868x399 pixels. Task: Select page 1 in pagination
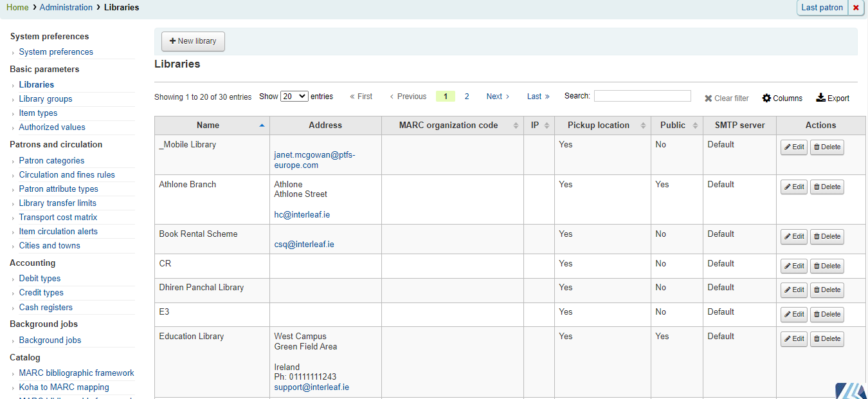click(x=445, y=97)
